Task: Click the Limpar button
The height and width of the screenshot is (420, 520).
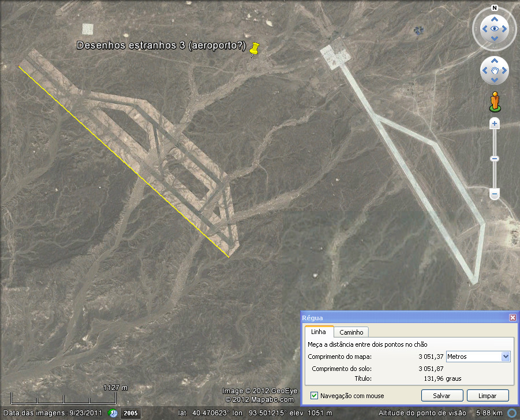Action: [x=488, y=396]
